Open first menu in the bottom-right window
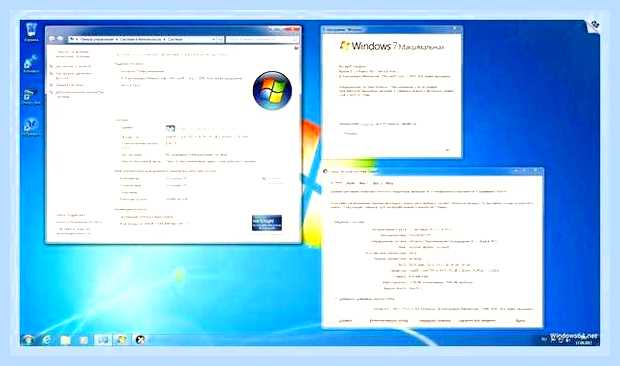Viewport: 620px width, 366px height. 336,183
